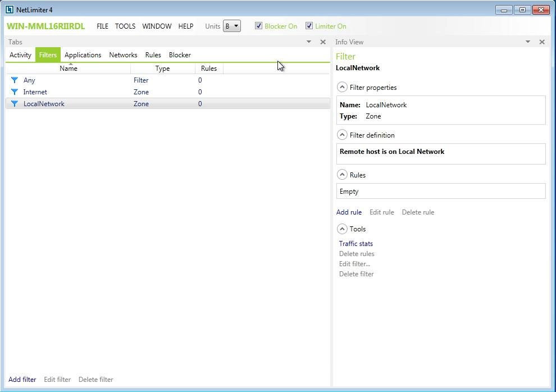Viewport: 556px width, 392px height.
Task: Open the Info View panel dropdown arrow
Action: pyautogui.click(x=527, y=42)
